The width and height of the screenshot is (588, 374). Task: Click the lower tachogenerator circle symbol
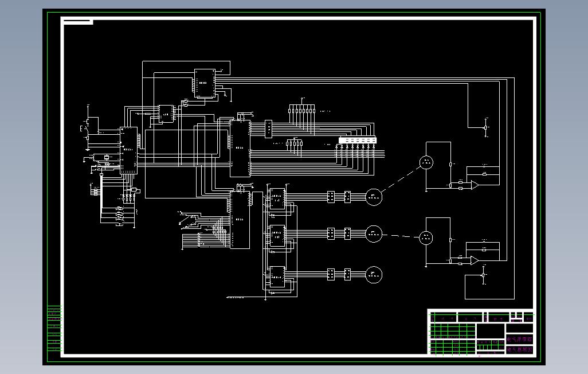[x=426, y=237]
